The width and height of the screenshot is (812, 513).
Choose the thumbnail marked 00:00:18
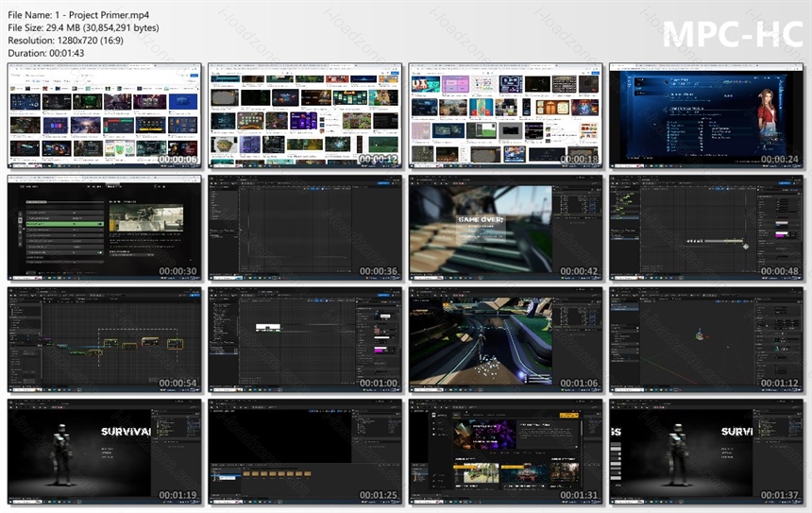pos(505,115)
